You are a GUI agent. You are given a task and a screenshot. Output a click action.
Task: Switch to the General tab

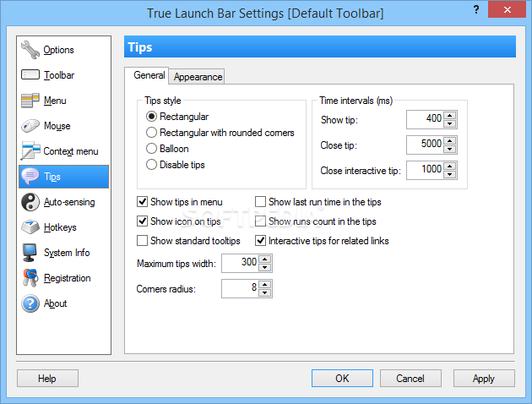(149, 75)
